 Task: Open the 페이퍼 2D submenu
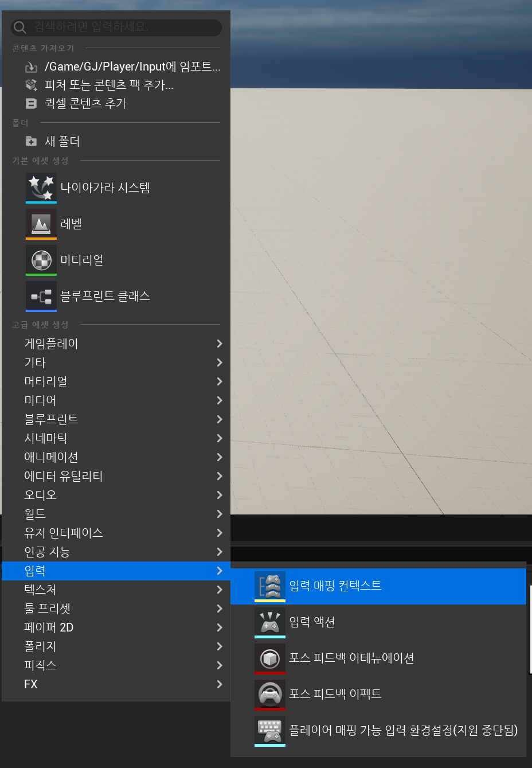point(116,627)
